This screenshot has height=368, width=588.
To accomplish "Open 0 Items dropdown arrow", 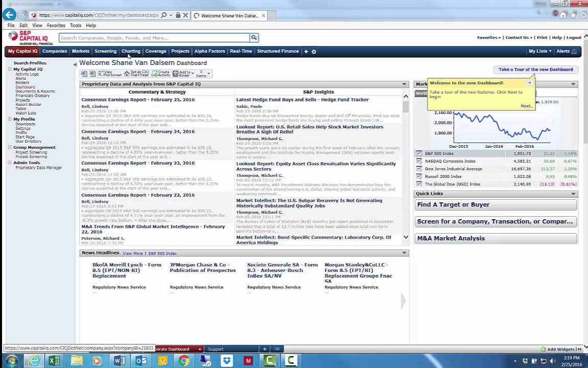I will pyautogui.click(x=209, y=74).
